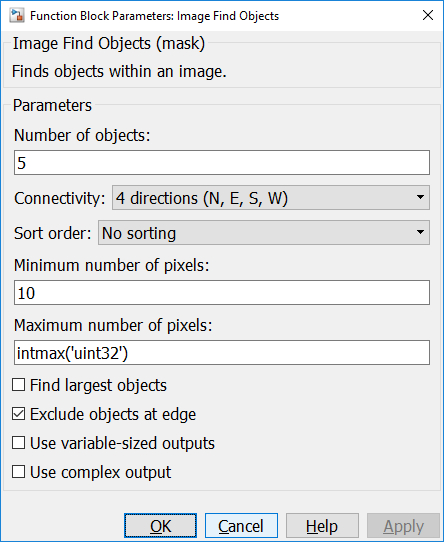
Task: Open the Sort order dropdown
Action: click(264, 233)
